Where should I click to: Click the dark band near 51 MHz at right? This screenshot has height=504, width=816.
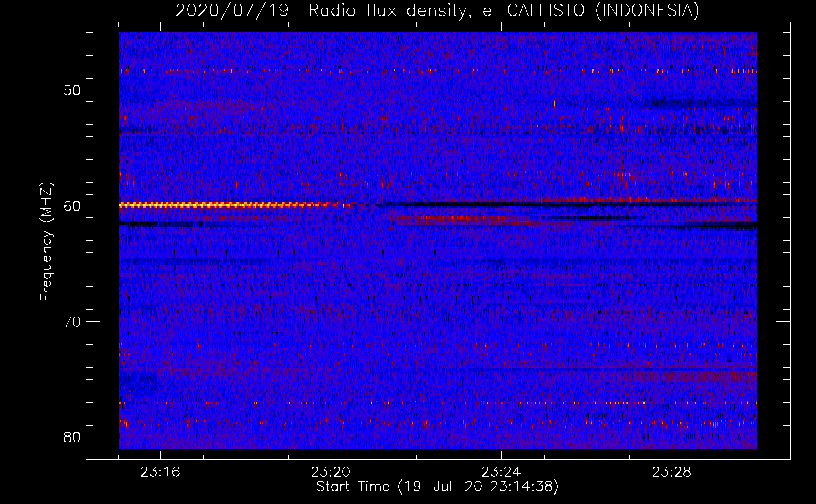pos(701,104)
